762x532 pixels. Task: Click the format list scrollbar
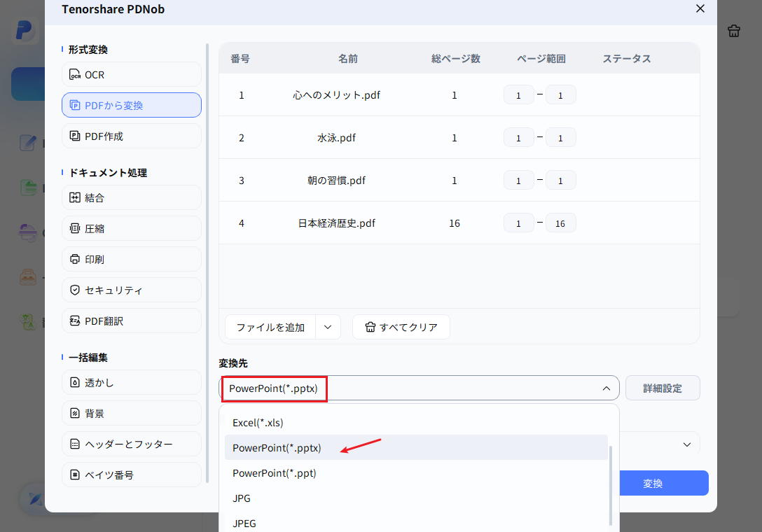pos(611,485)
